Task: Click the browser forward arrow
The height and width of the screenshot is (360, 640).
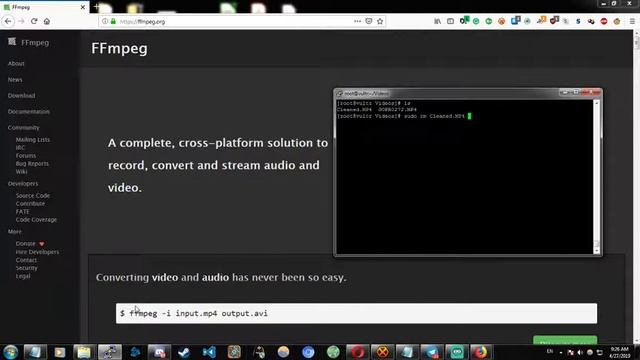Action: coord(21,21)
